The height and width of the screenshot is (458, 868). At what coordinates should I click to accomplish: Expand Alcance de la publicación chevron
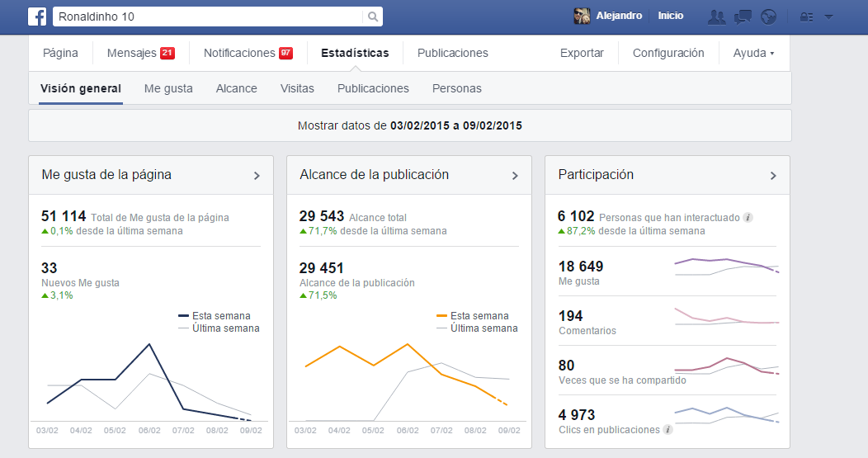(515, 176)
